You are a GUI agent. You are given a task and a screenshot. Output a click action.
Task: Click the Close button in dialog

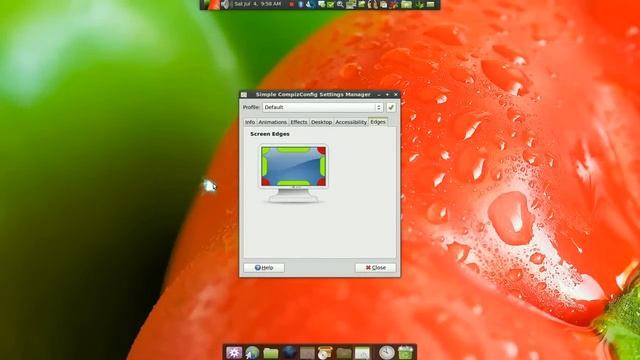pos(376,268)
